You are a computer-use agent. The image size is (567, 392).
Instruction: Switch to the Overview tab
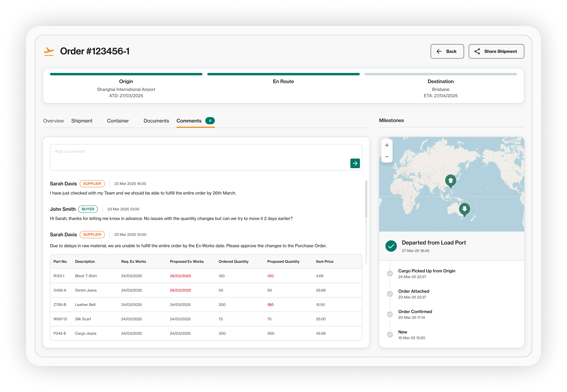click(53, 121)
